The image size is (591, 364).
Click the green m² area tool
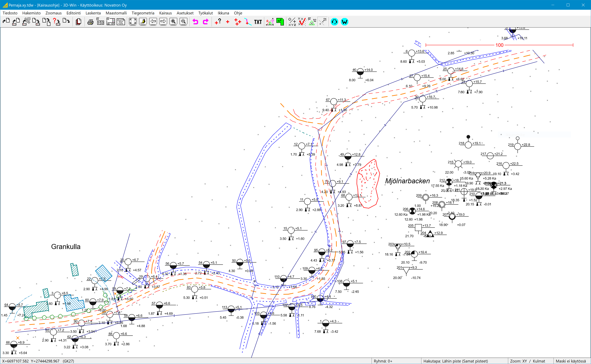(x=280, y=22)
